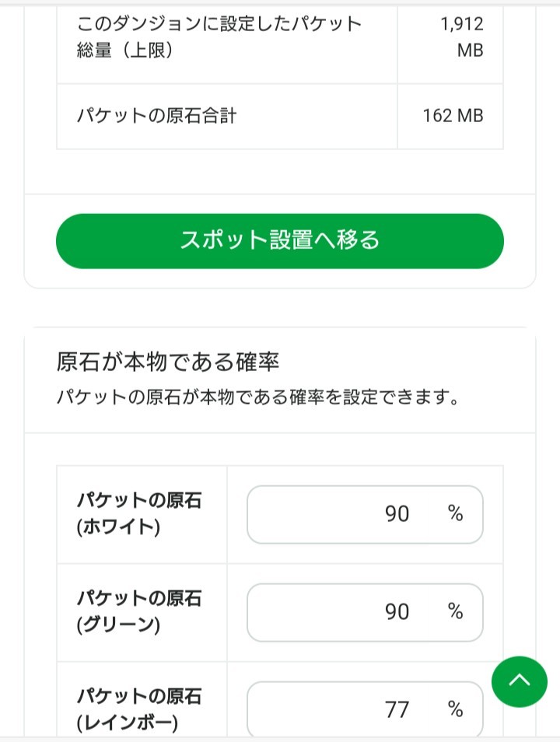Click the 1,912 packet total value
Image resolution: width=560 pixels, height=742 pixels.
click(461, 25)
